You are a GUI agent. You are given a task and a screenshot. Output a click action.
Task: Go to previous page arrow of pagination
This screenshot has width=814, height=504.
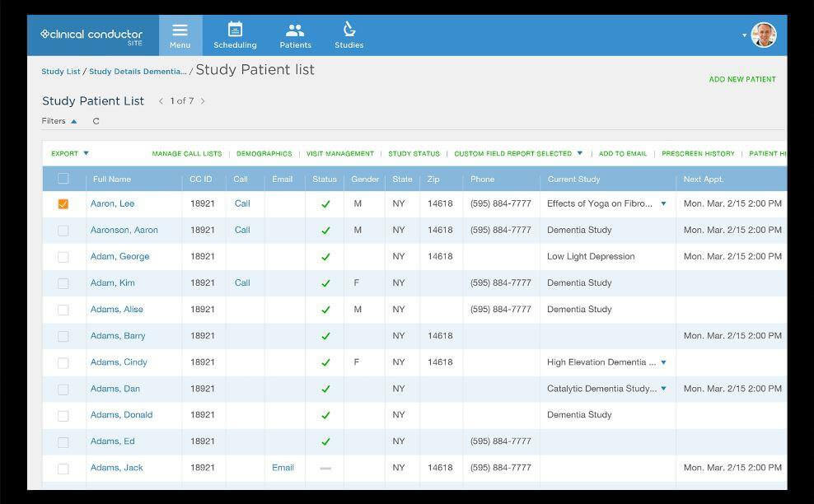[x=161, y=101]
